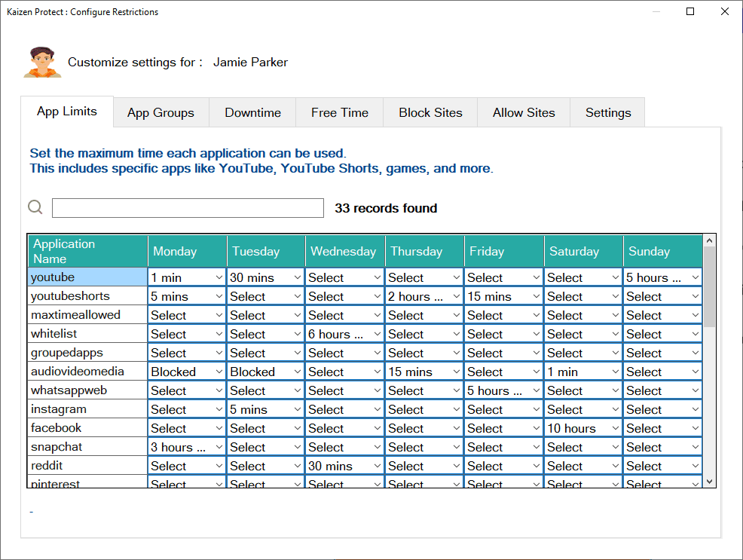Screen dimensions: 743x560
Task: Open the Blocked dropdown for audiovideomedia Monday
Action: click(x=186, y=371)
